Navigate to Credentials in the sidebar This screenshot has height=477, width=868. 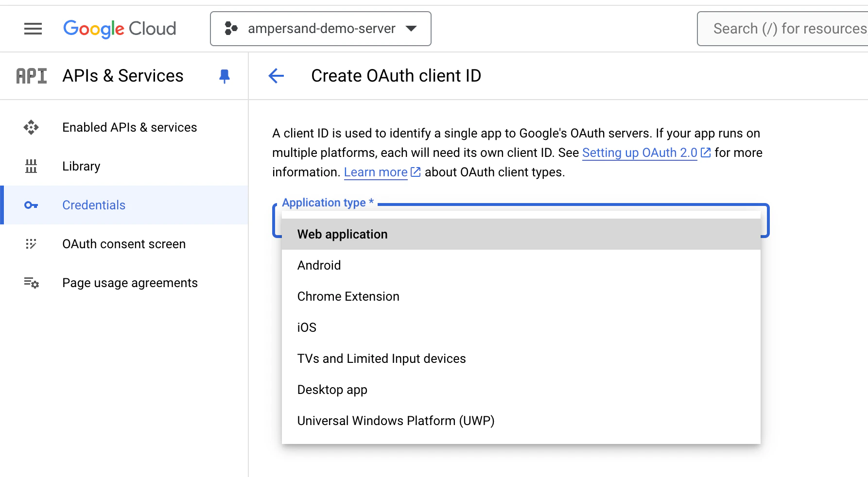coord(93,205)
